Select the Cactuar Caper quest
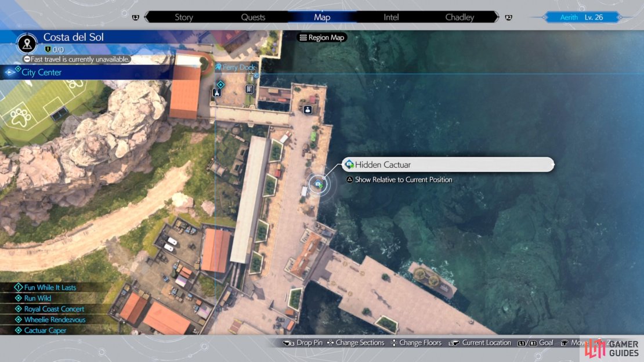 click(45, 330)
